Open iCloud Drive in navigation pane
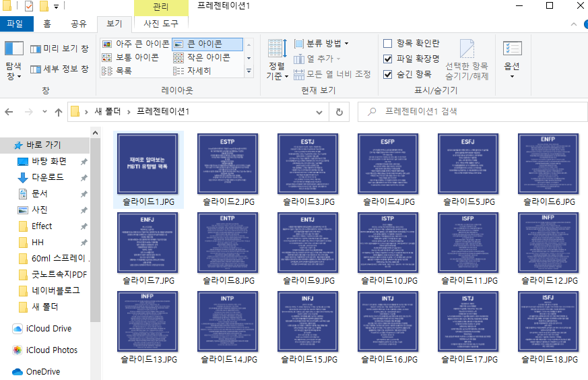 48,329
